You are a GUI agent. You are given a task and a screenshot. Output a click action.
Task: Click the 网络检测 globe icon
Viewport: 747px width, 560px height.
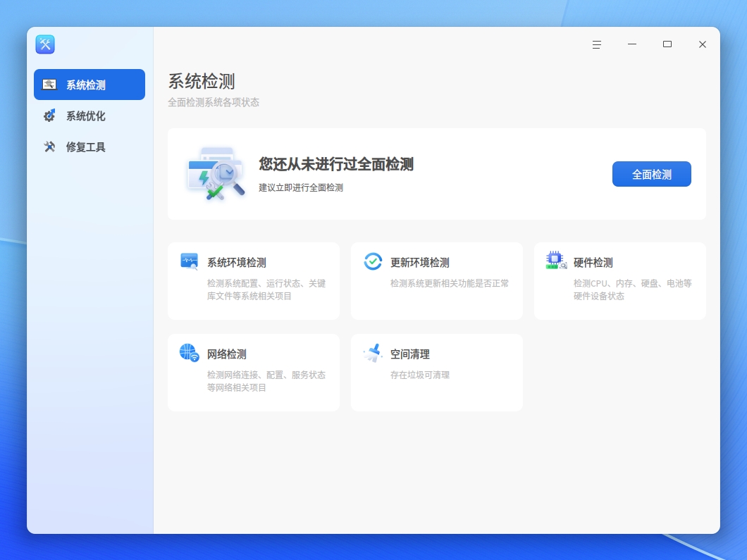189,353
